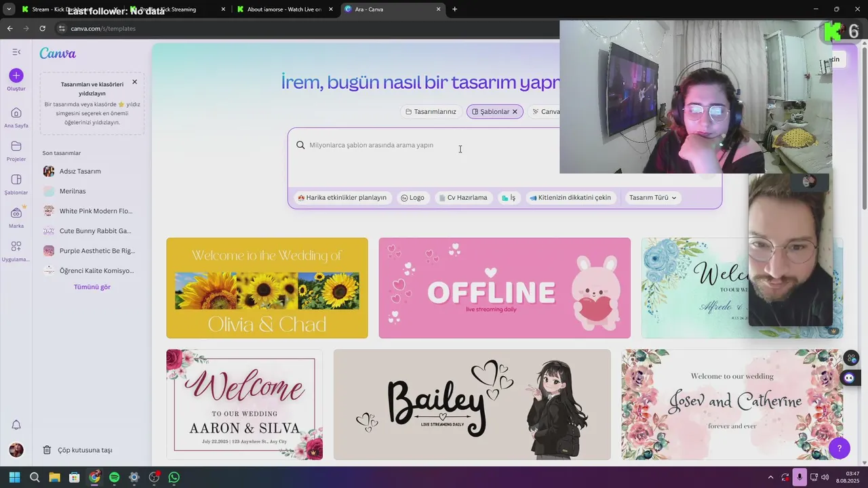Expand the Tasarım Türü dropdown
This screenshot has height=488, width=868.
coord(652,198)
